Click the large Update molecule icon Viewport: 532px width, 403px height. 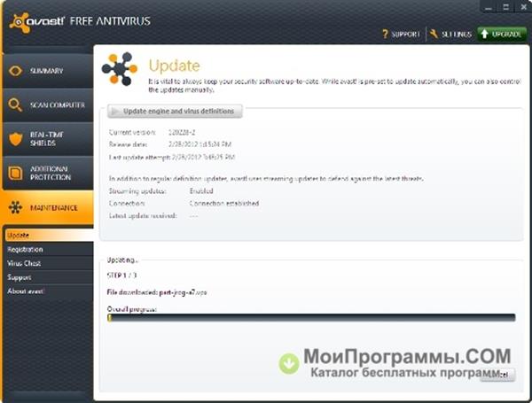click(x=120, y=69)
